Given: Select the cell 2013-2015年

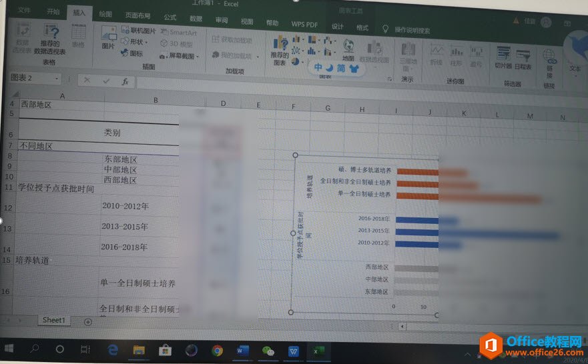Looking at the screenshot, I should [x=139, y=226].
